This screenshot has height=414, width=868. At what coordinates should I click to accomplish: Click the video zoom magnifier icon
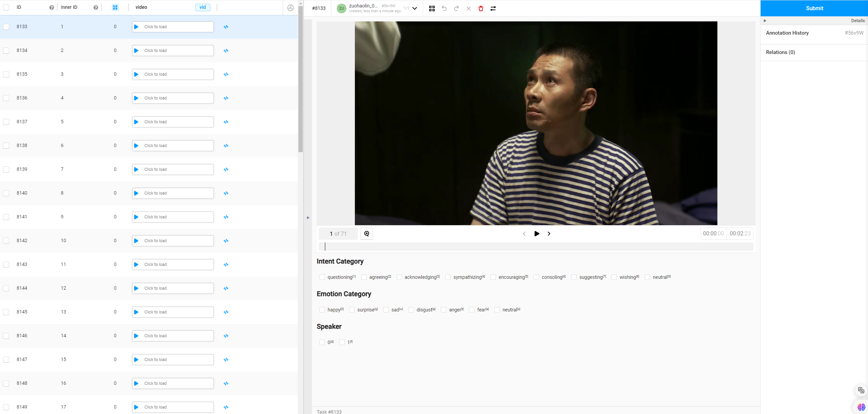click(x=367, y=234)
